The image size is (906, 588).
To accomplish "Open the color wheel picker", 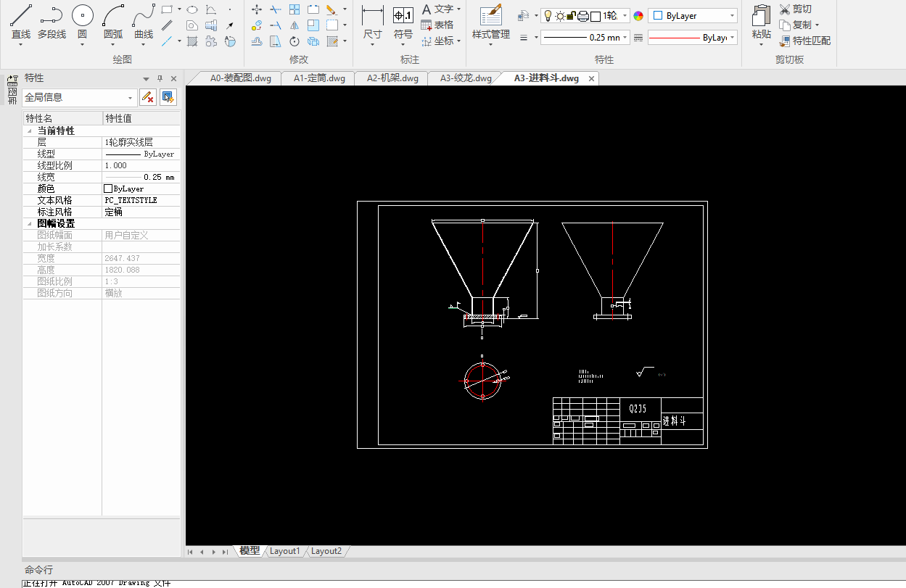I will [638, 16].
